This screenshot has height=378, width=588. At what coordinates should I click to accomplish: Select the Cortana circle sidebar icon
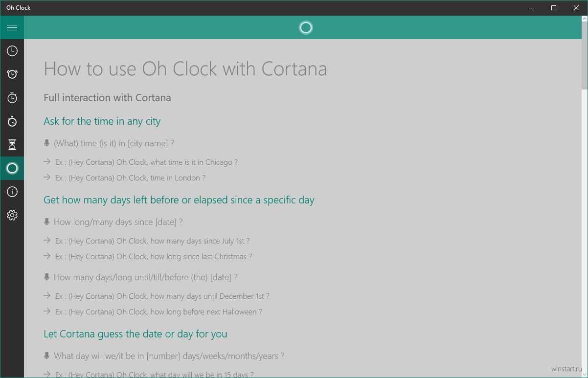click(12, 168)
